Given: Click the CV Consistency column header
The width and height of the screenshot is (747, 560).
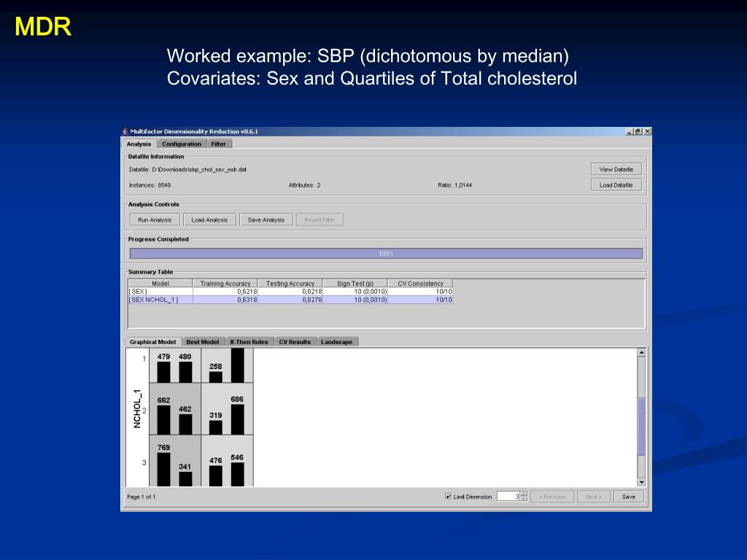Looking at the screenshot, I should [x=420, y=284].
